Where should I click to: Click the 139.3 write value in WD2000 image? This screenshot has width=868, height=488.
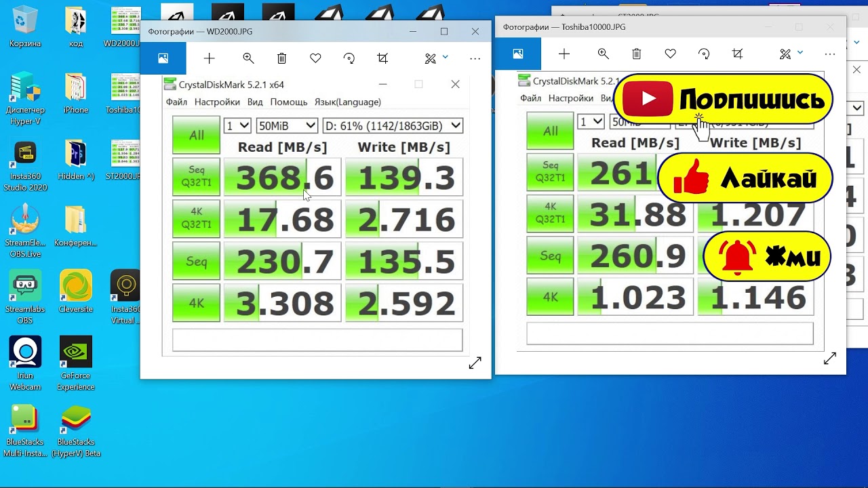pos(404,177)
